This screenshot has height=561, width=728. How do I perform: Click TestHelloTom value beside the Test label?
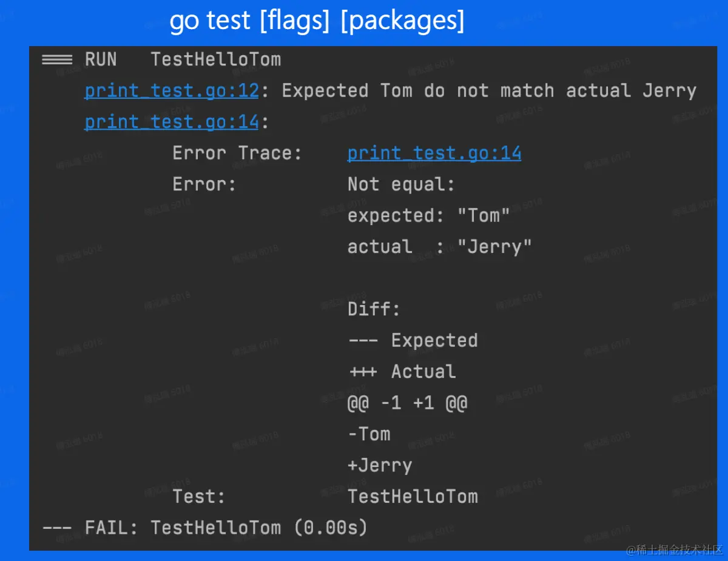[x=413, y=497]
